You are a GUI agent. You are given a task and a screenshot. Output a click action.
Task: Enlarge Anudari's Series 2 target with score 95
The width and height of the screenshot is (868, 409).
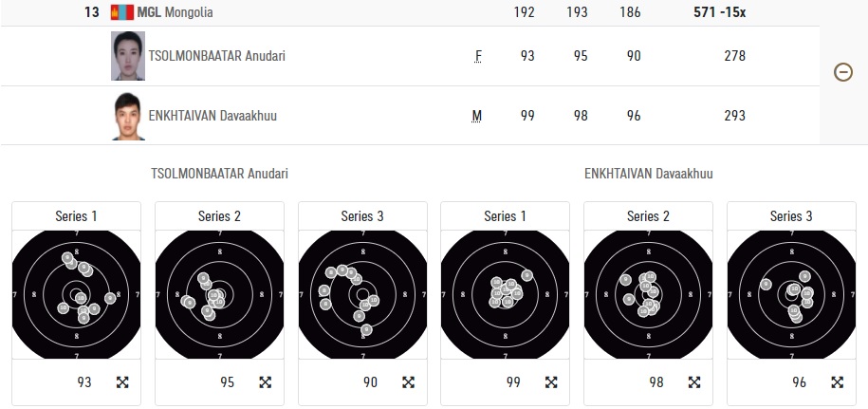pyautogui.click(x=266, y=382)
